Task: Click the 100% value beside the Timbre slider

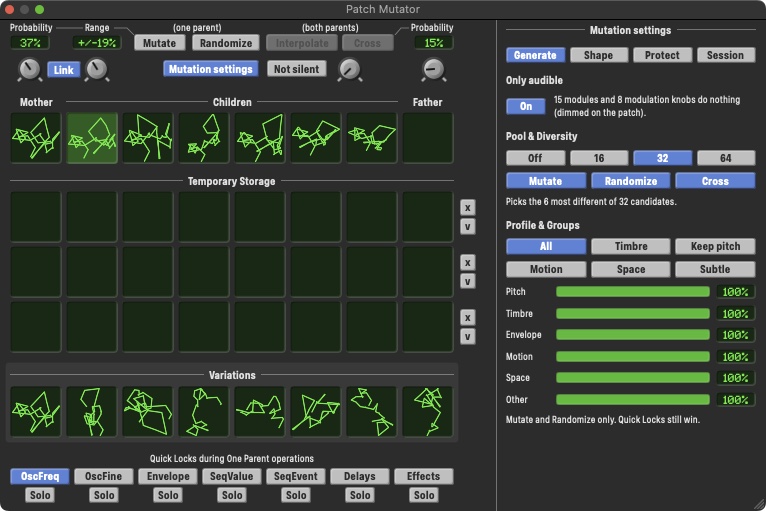Action: click(735, 314)
